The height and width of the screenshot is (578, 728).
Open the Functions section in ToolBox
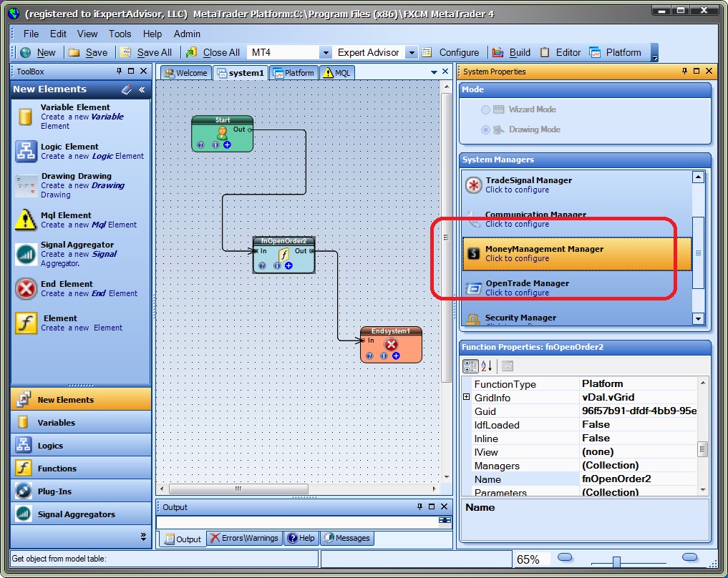(82, 468)
